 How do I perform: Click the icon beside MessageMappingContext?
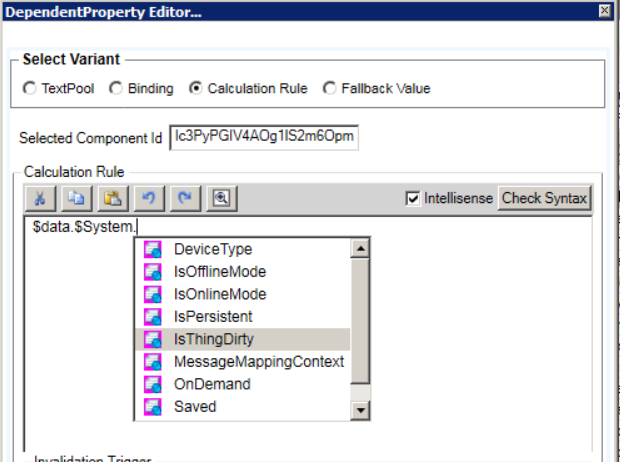tap(153, 362)
